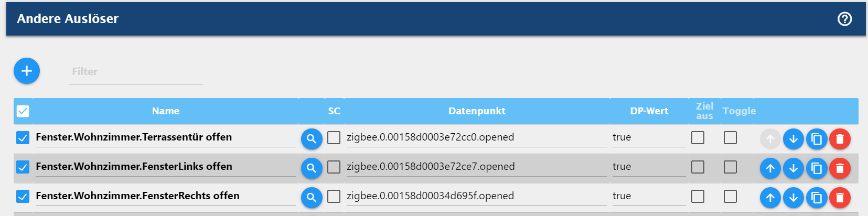Search datapoint for Terrassentür offen row

(312, 139)
